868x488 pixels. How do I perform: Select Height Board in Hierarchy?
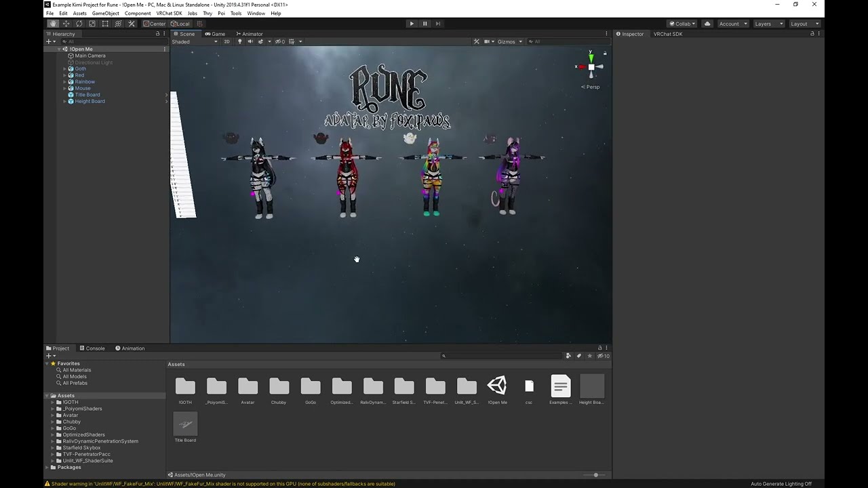(x=90, y=102)
